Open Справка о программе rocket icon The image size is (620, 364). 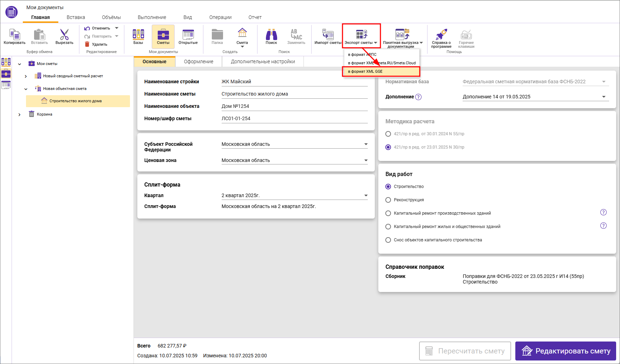[x=441, y=34]
